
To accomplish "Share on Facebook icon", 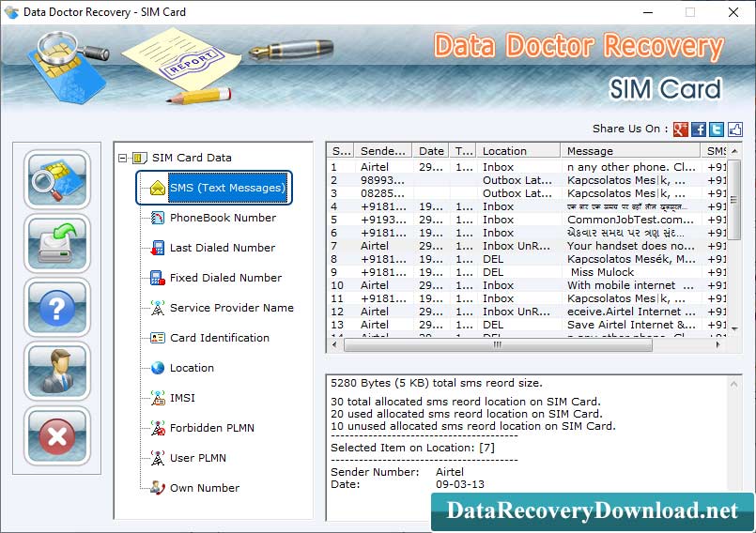I will [699, 129].
